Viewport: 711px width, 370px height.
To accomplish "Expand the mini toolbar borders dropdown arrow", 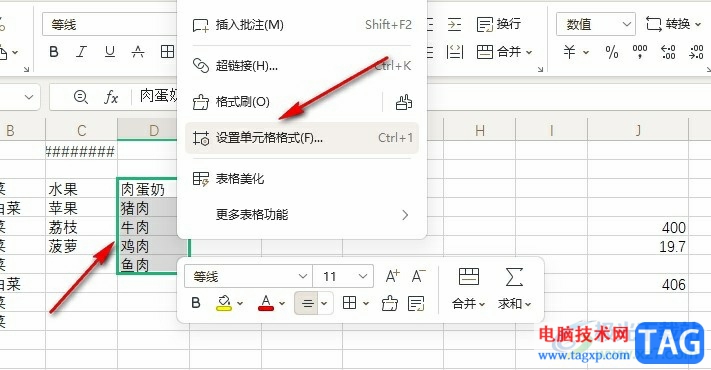I will pos(366,303).
